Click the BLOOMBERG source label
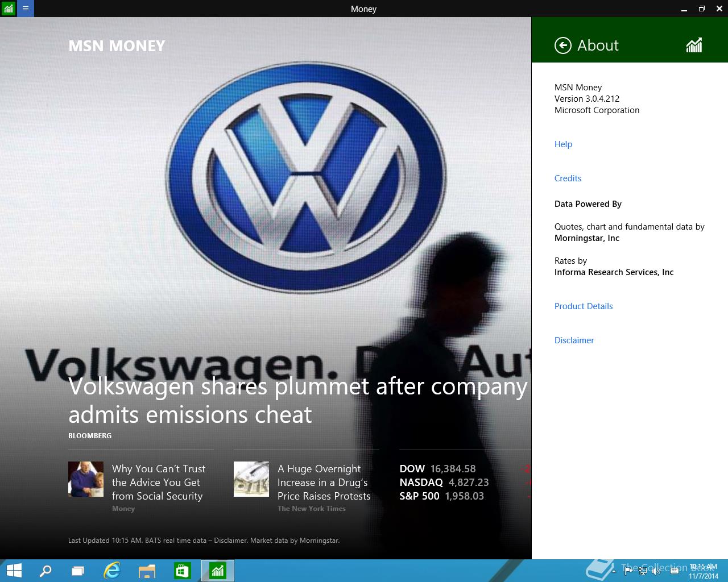Screen dimensions: 728x582 (x=90, y=436)
